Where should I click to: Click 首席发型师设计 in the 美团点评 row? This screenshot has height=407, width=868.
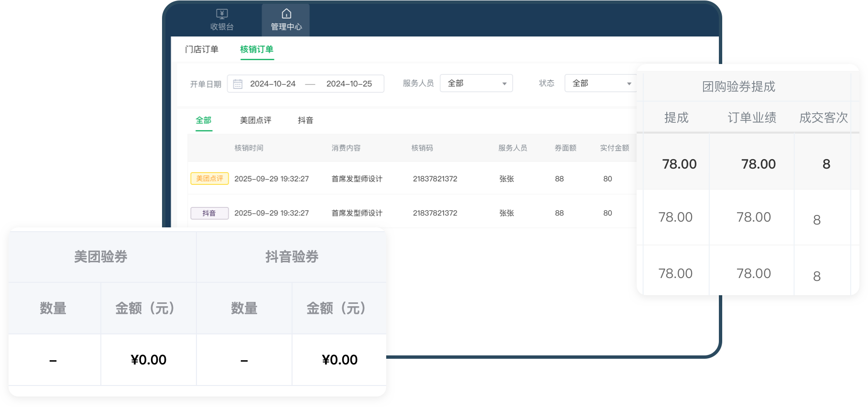tap(357, 179)
